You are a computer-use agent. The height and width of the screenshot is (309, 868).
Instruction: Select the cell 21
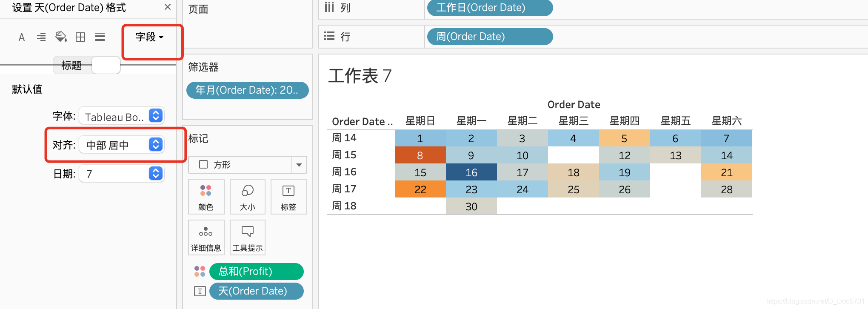727,172
